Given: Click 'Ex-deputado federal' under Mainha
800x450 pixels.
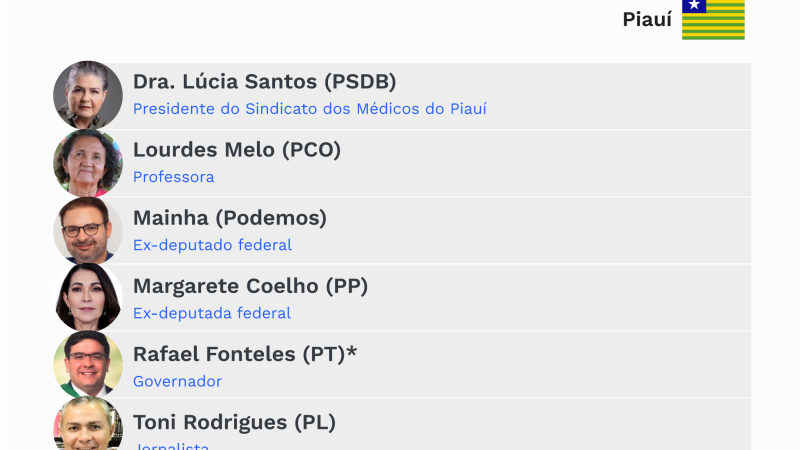Looking at the screenshot, I should (x=212, y=245).
